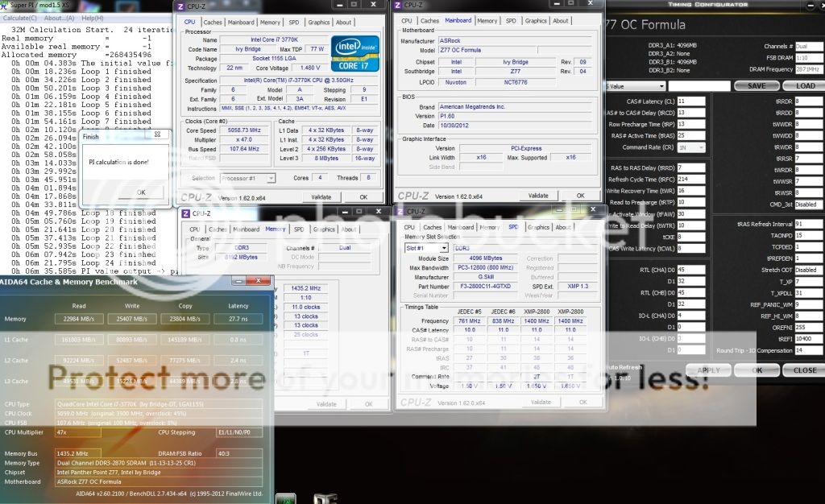The image size is (825, 504).
Task: Click Validate in the CPU-Z Mainboard window
Action: [x=538, y=196]
